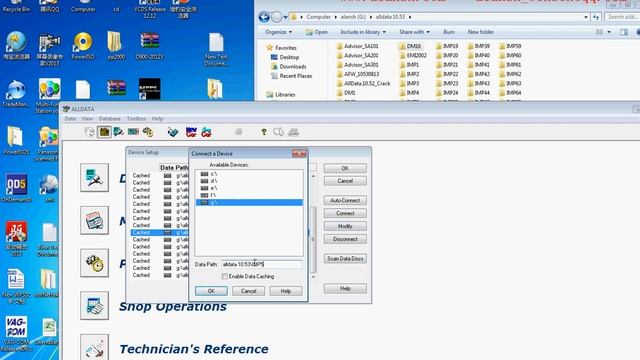Click the clock icon at toolbar start

point(89,132)
